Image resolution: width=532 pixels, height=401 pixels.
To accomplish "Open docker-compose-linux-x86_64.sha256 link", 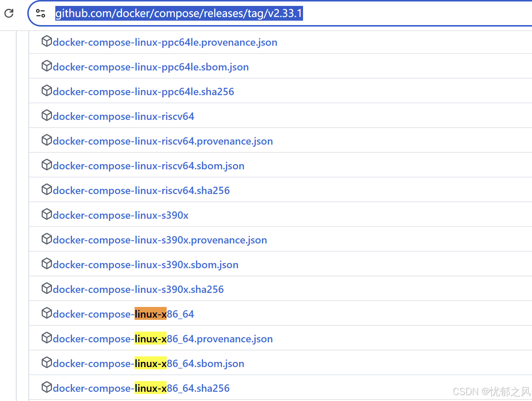I will point(141,388).
